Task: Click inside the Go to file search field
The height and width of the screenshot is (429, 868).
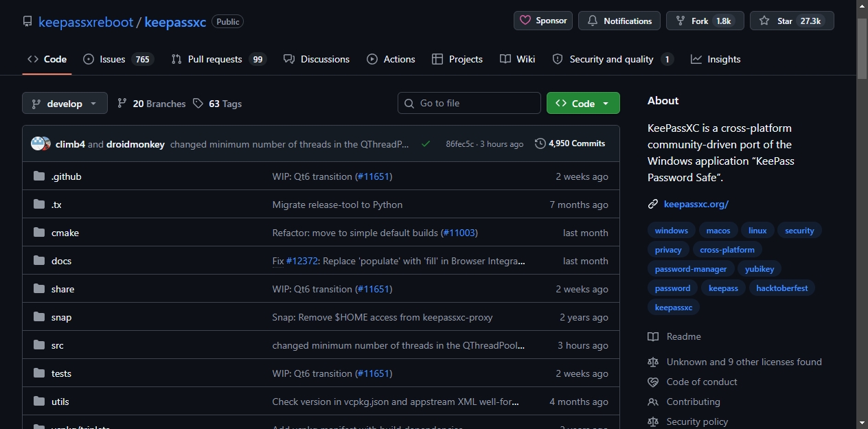Action: point(469,103)
